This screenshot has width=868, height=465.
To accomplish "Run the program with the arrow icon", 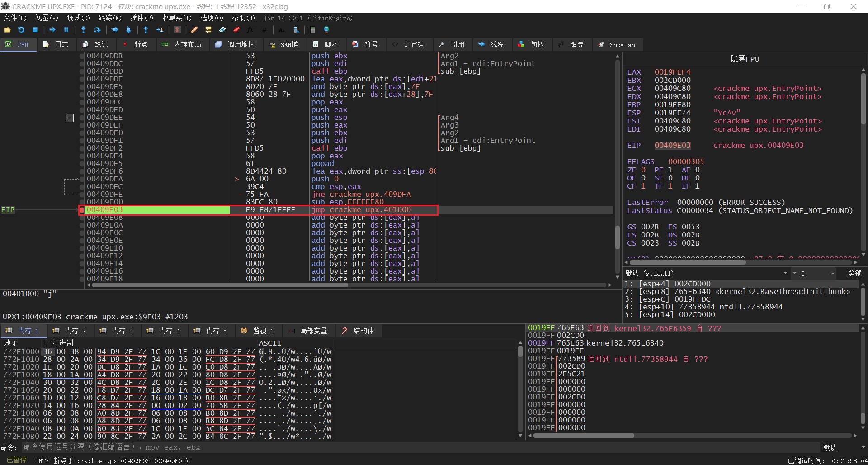I will (52, 30).
